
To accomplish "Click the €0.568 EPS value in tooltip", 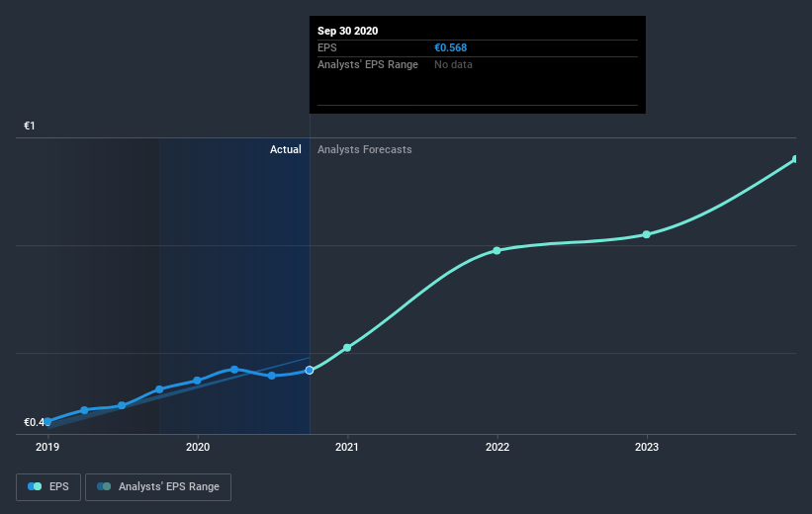I will coord(451,47).
